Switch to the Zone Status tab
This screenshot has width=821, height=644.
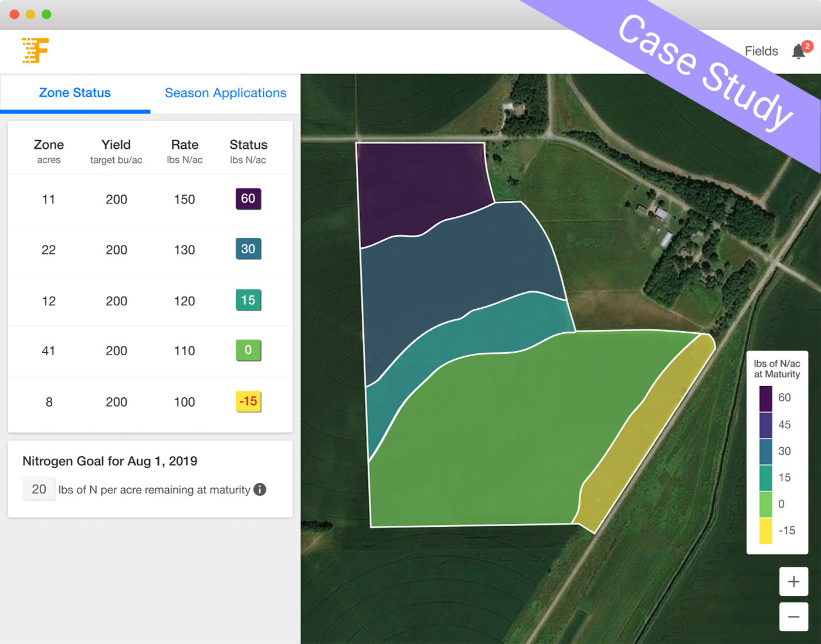point(75,93)
